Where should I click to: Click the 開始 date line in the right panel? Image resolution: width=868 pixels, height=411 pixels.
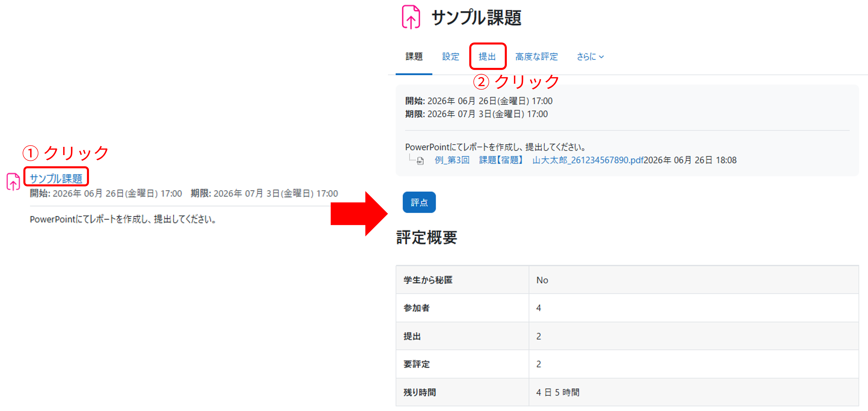[x=478, y=101]
